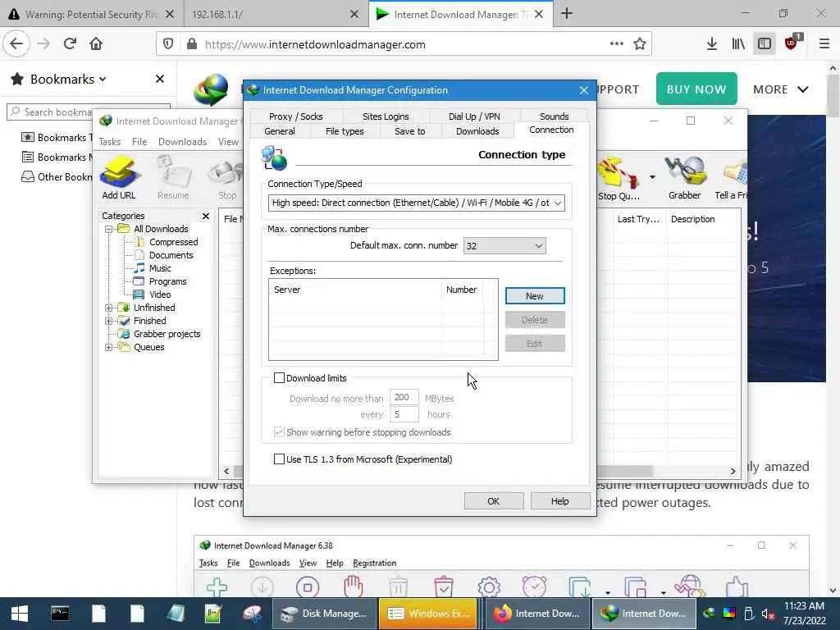Switch to the Save to tab
The image size is (840, 630).
(x=410, y=131)
